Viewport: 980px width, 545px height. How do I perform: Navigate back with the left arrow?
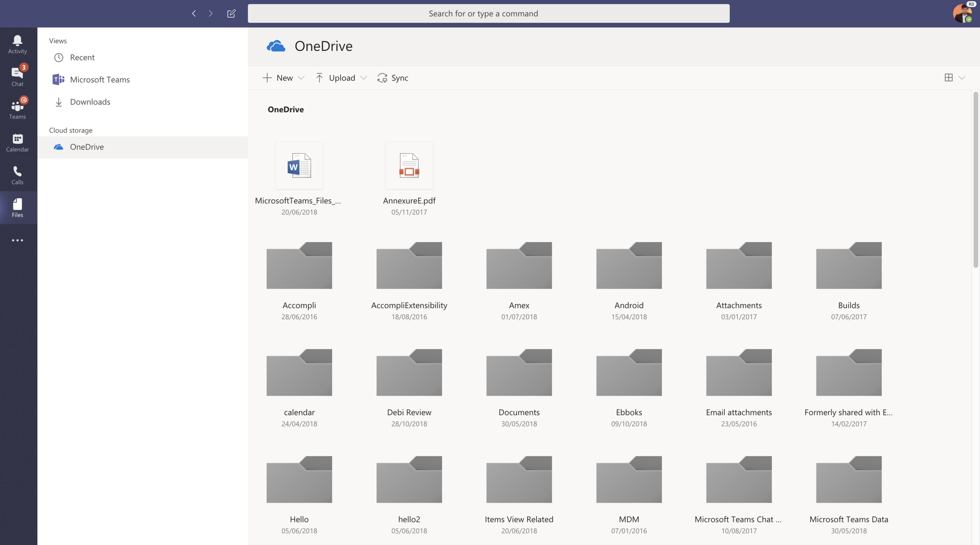[x=194, y=13]
